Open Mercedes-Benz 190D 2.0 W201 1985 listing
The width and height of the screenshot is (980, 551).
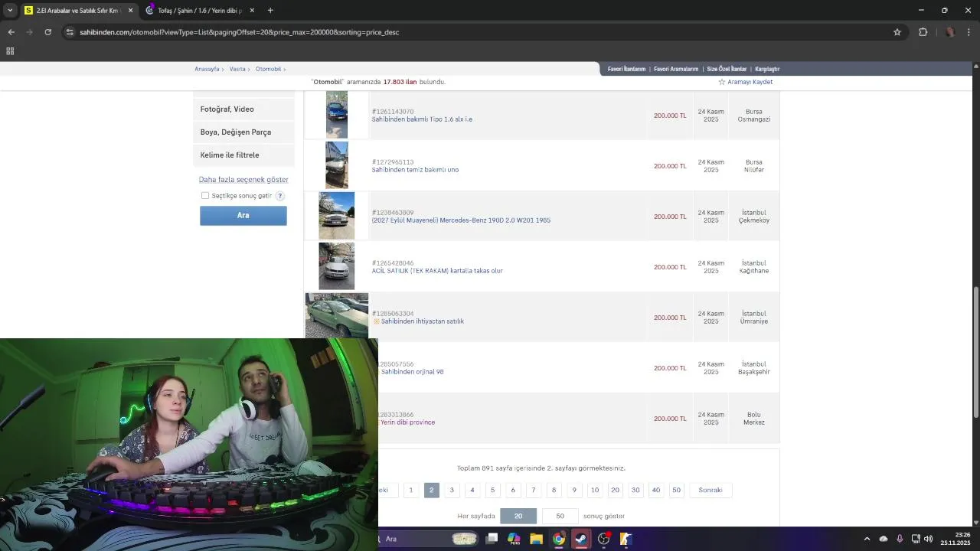(x=461, y=220)
